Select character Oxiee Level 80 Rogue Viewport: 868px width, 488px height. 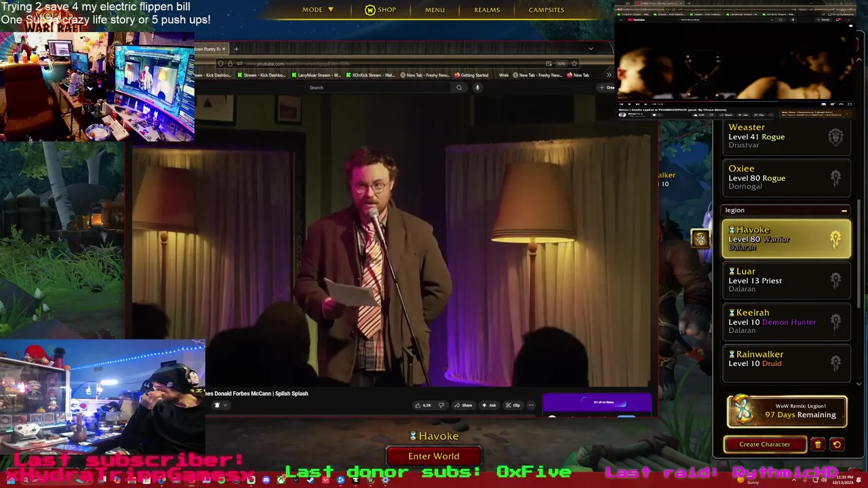(786, 178)
